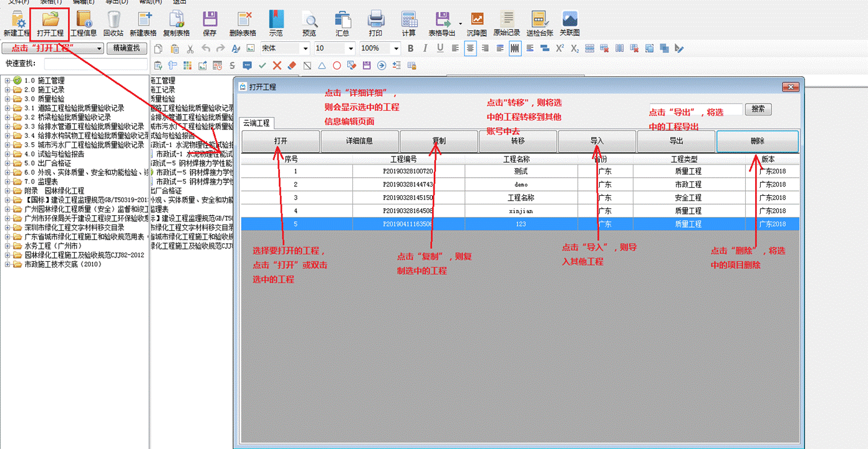The height and width of the screenshot is (449, 868).
Task: Click the 打开 button in dialog
Action: click(x=280, y=141)
